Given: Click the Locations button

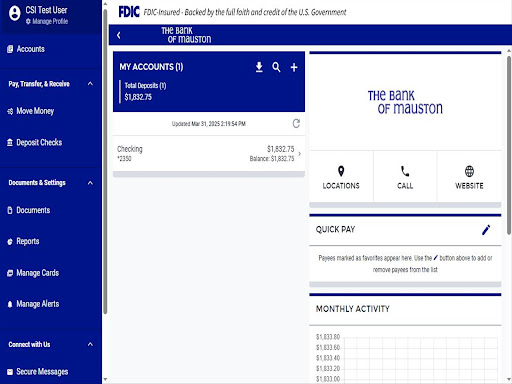Looking at the screenshot, I should tap(341, 177).
